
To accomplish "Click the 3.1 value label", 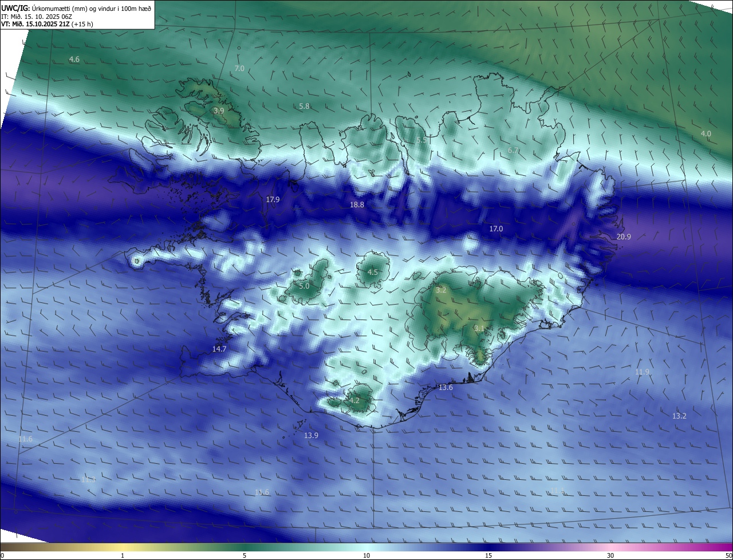I will pos(479,329).
